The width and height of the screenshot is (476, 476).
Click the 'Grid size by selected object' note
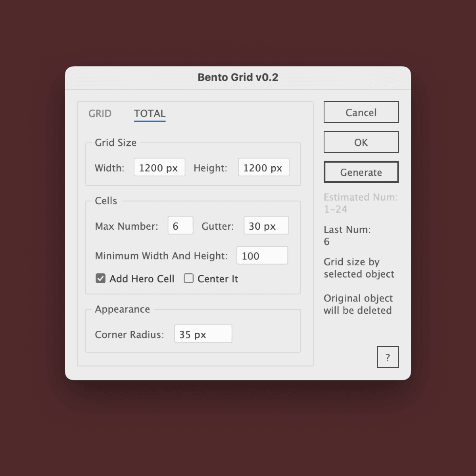359,268
